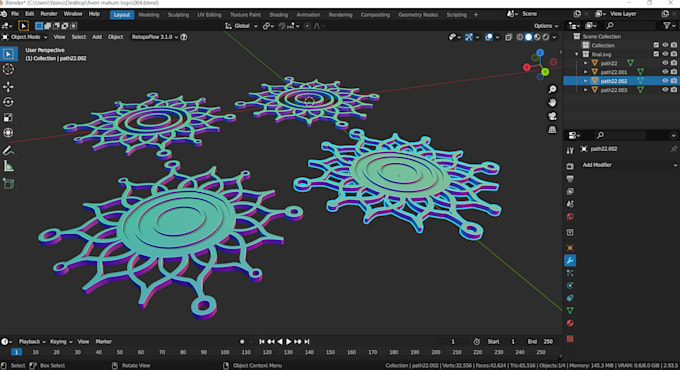Switch to the UV Editing workspace tab
Screen dimensions: 680x370
pyautogui.click(x=209, y=15)
